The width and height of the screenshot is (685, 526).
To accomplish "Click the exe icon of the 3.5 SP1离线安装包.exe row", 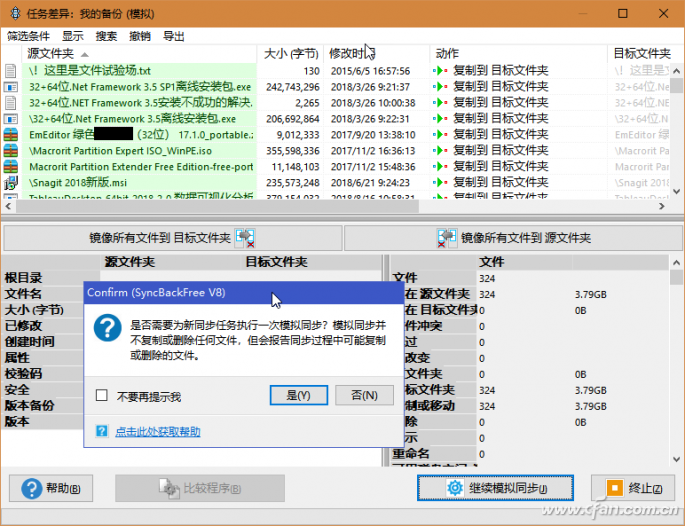I will pyautogui.click(x=10, y=87).
